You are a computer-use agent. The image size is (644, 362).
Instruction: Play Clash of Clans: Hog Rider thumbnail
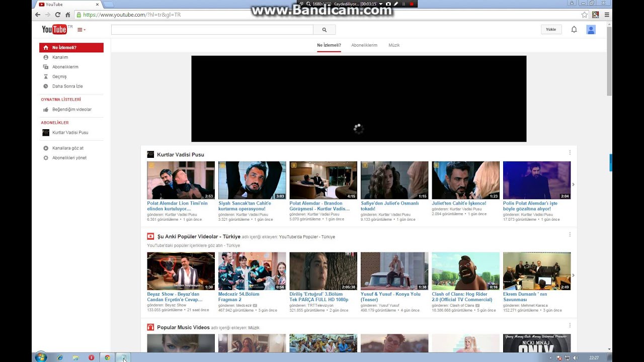(x=466, y=271)
